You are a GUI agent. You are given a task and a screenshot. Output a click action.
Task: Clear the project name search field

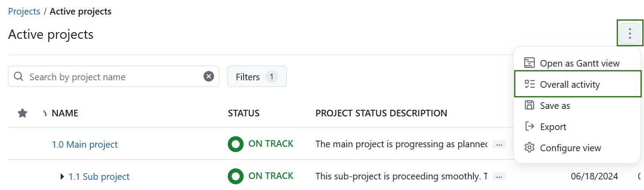click(209, 77)
